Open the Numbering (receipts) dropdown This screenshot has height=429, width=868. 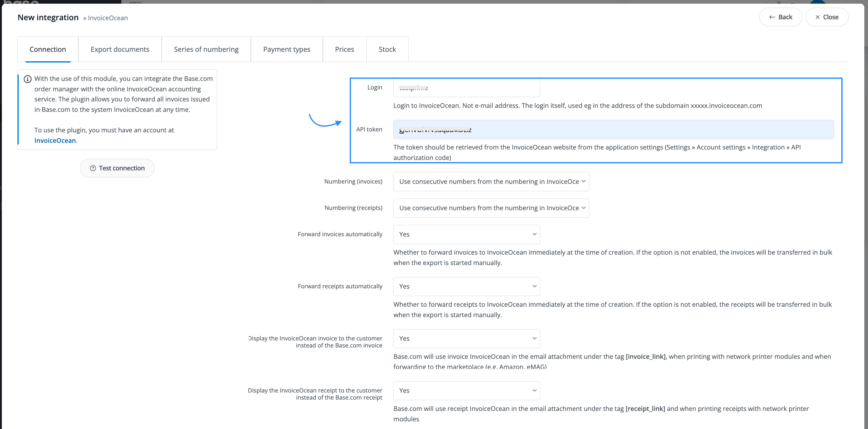click(x=491, y=208)
